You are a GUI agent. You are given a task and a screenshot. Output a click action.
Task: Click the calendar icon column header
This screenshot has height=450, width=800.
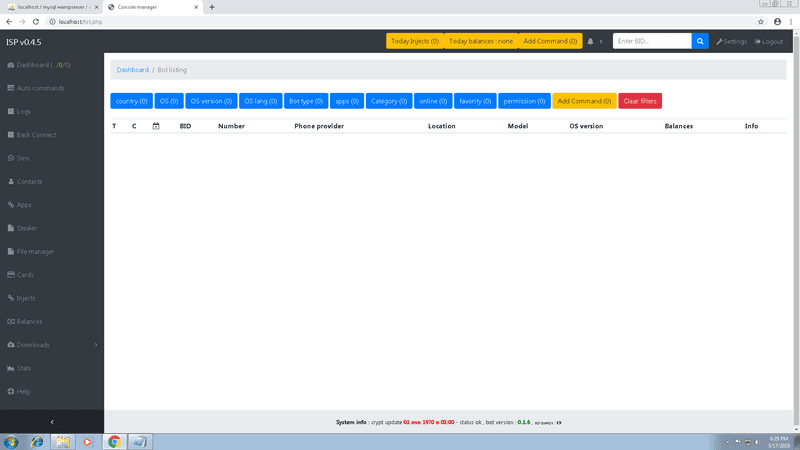(x=156, y=126)
